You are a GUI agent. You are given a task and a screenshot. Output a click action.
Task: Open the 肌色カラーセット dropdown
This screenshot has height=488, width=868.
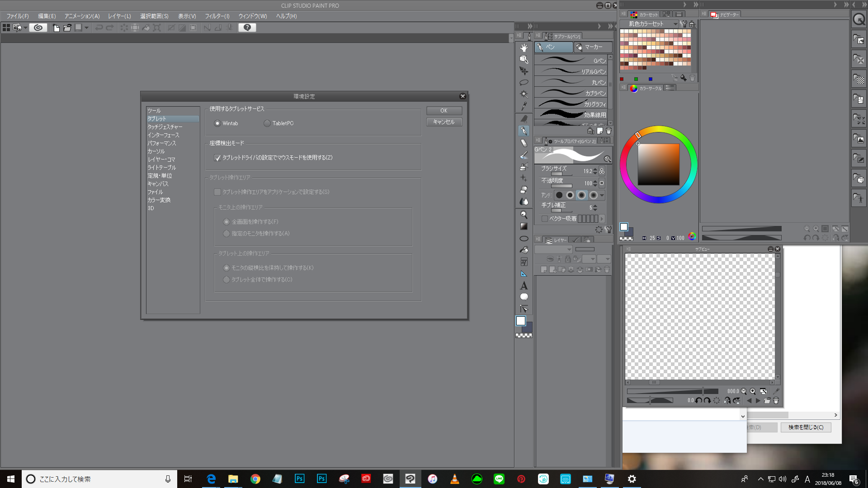click(675, 24)
